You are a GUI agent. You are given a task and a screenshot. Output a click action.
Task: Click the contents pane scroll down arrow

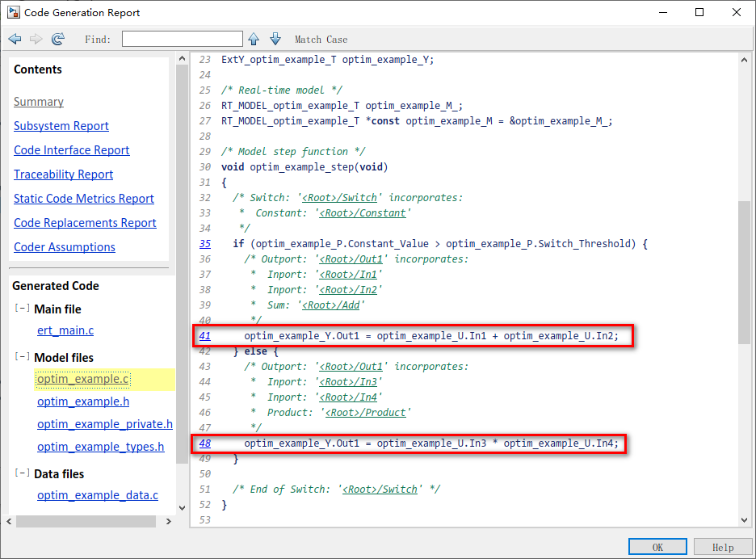tap(182, 507)
